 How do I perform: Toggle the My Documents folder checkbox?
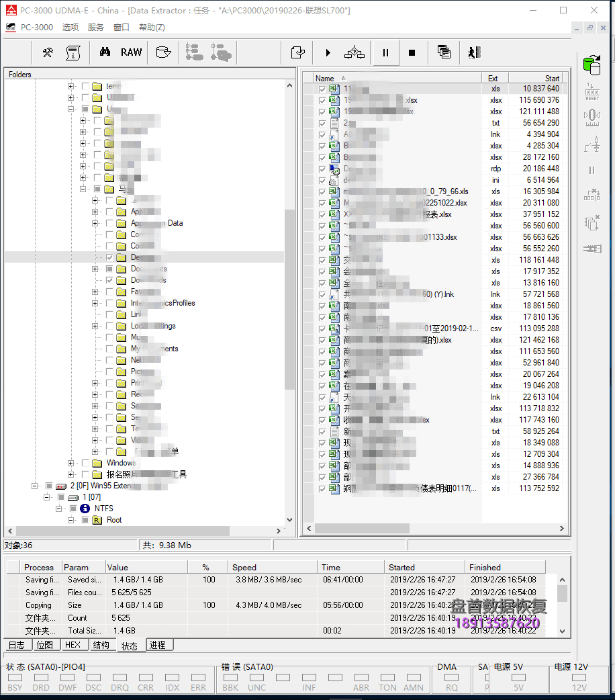[109, 349]
